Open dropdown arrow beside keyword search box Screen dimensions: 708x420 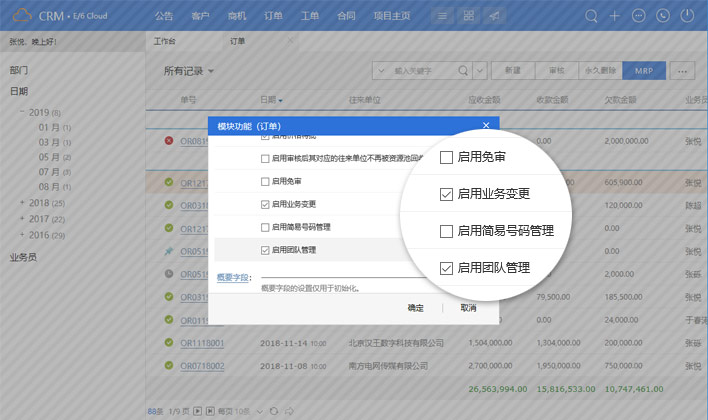481,71
